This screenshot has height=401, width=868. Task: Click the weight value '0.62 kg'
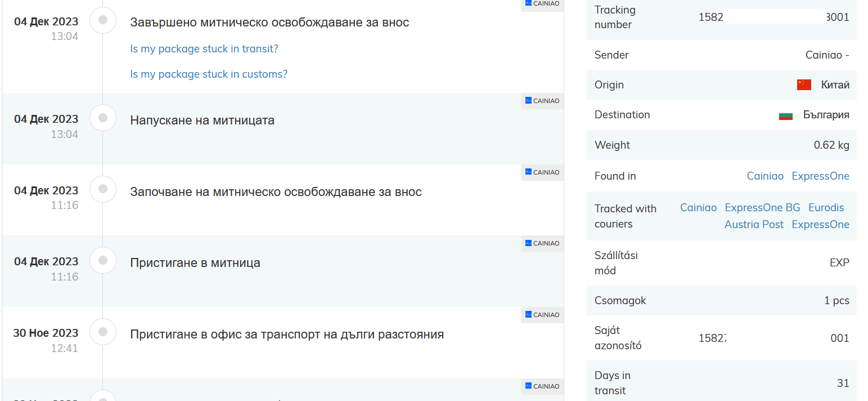pos(831,145)
